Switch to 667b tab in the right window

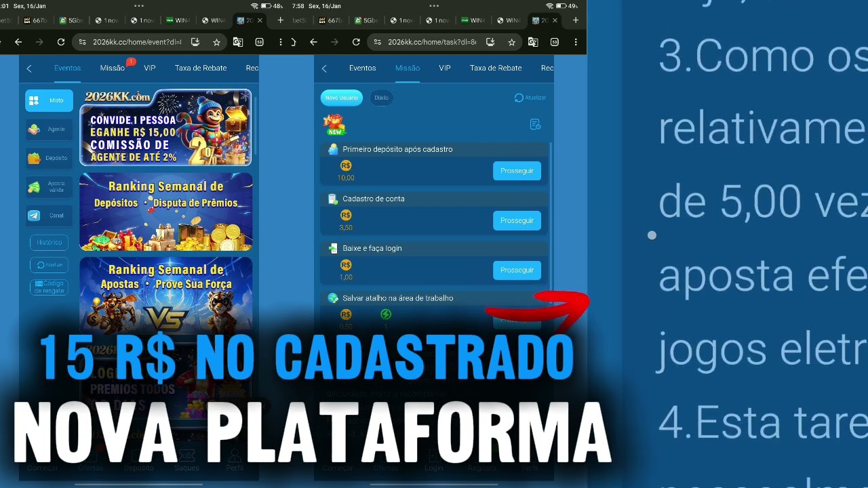coord(330,20)
